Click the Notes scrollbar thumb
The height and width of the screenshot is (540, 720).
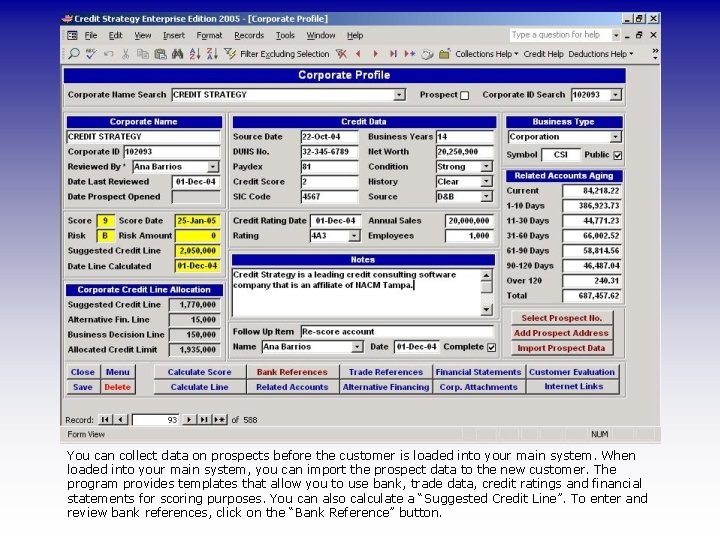point(486,287)
